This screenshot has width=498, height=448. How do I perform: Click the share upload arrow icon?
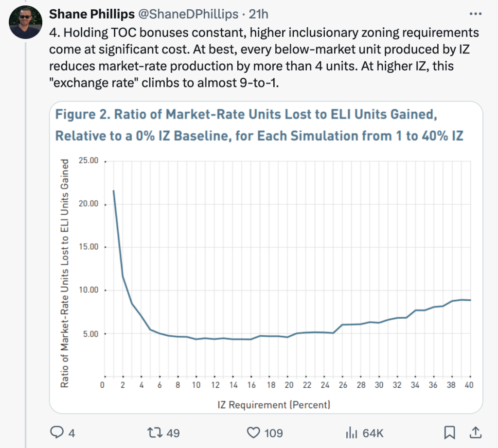click(472, 431)
